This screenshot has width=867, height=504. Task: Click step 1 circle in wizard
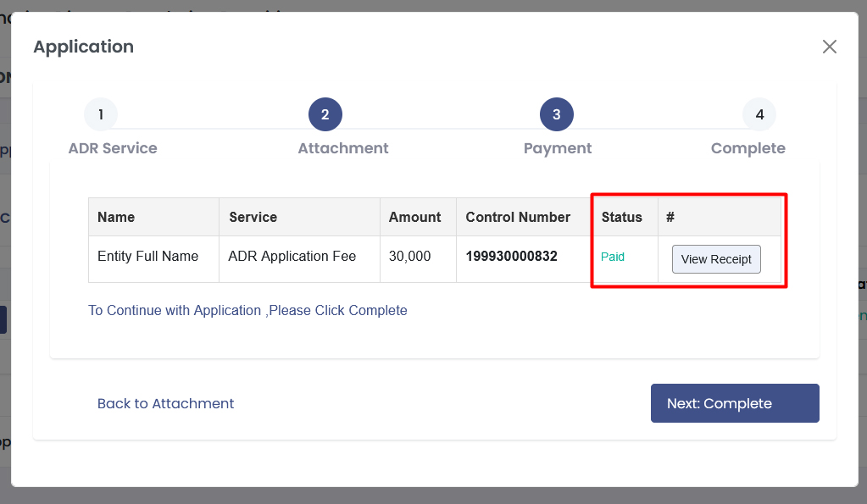tap(101, 114)
